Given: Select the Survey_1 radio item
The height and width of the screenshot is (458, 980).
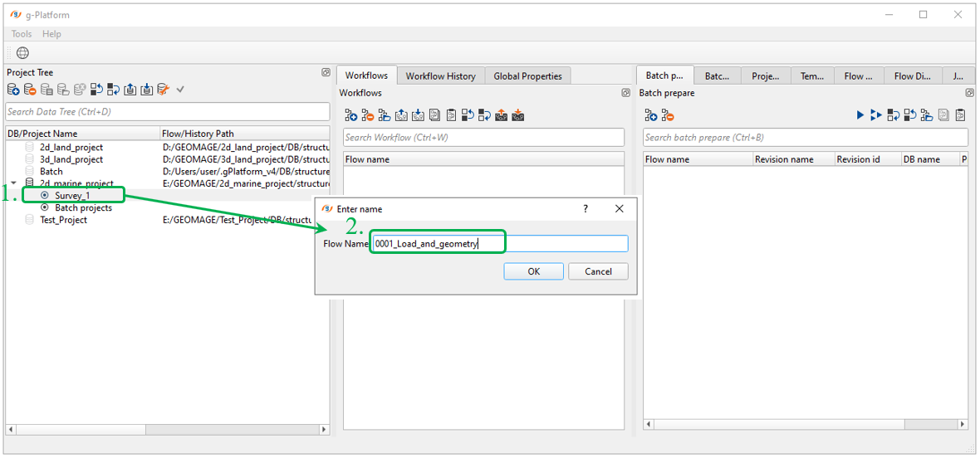Looking at the screenshot, I should pyautogui.click(x=46, y=196).
